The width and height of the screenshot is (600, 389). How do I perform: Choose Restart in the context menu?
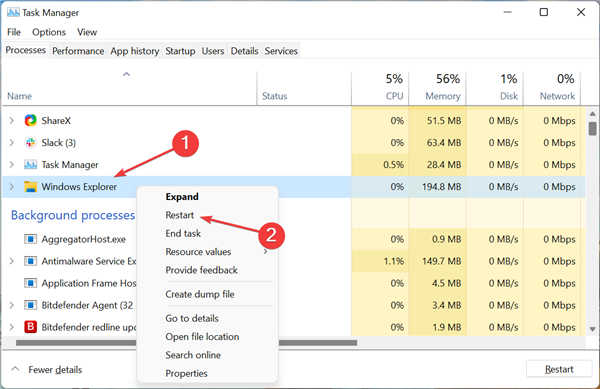[x=179, y=215]
